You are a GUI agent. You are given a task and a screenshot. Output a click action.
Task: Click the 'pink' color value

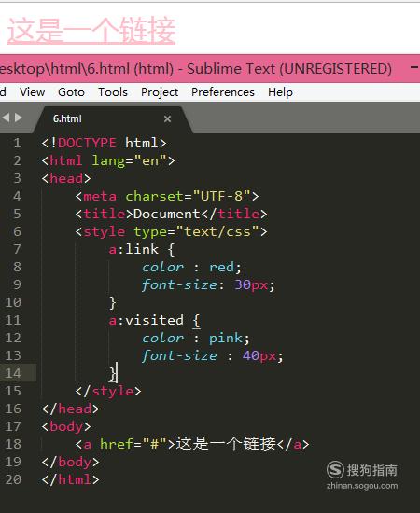tap(226, 338)
